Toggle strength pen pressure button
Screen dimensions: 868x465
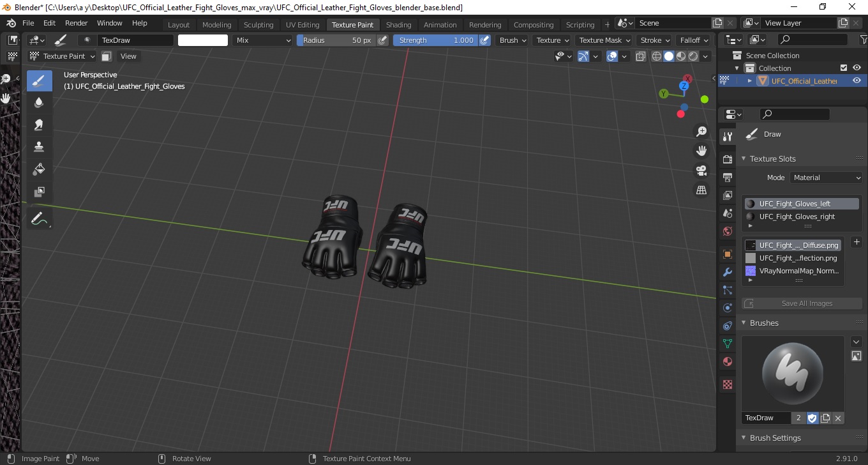click(x=484, y=40)
